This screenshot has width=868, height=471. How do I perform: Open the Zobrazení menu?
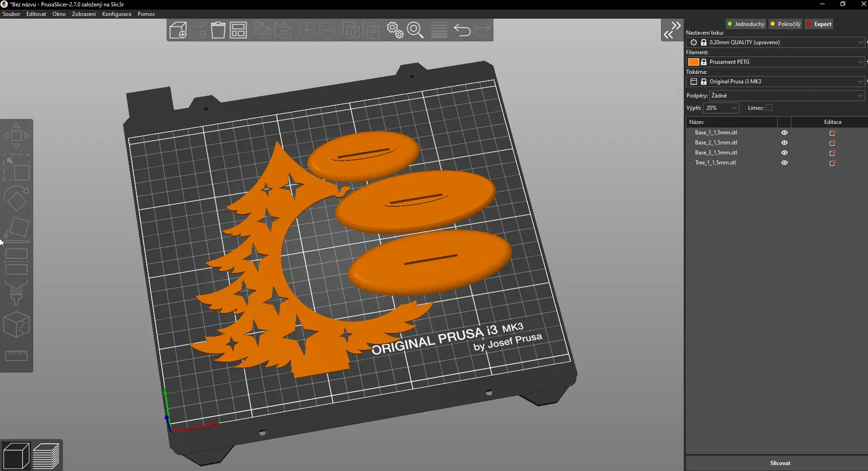[x=84, y=14]
